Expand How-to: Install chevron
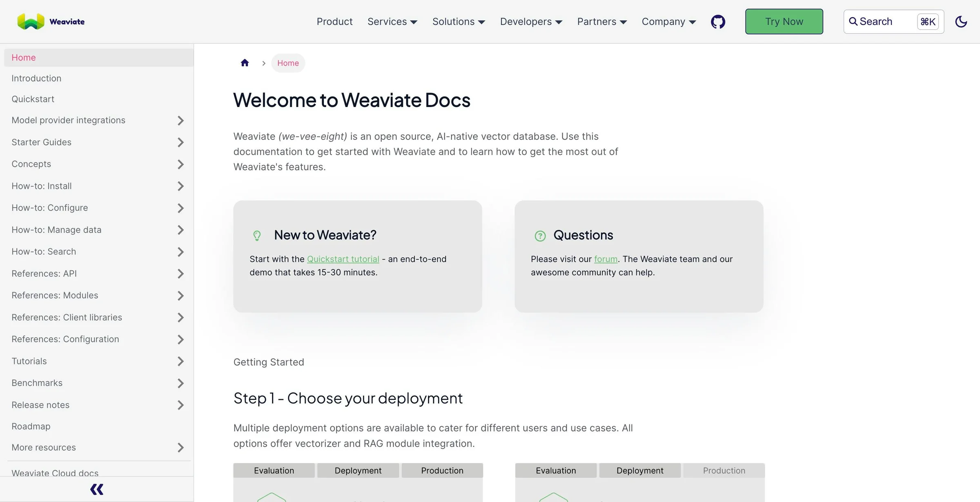Screen dimensions: 980x502 click(x=180, y=186)
